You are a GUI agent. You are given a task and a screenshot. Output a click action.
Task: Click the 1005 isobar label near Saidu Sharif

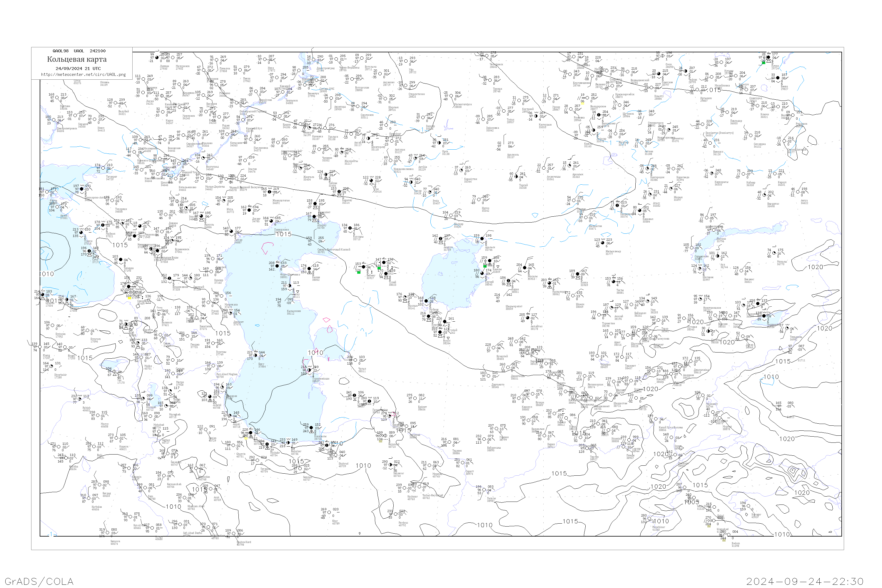(x=691, y=502)
